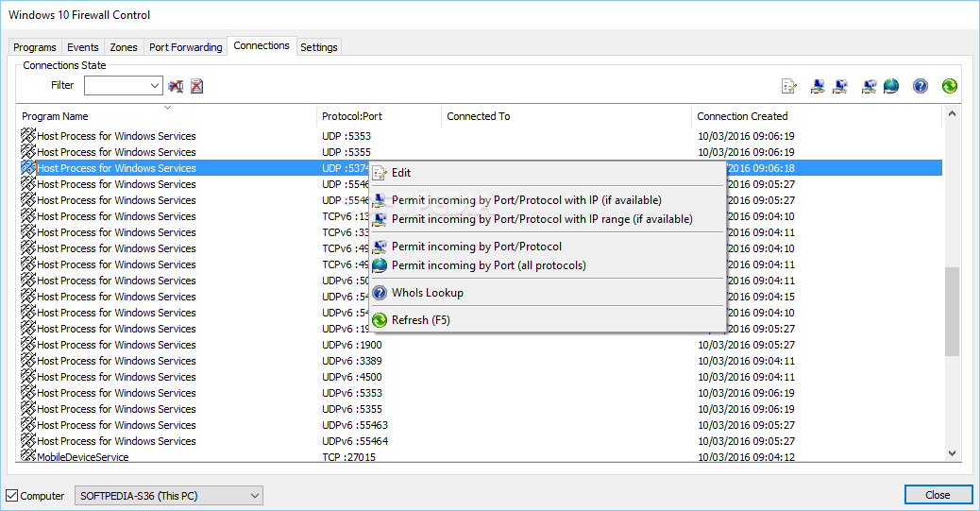The width and height of the screenshot is (980, 511).
Task: Click the blue question mark WhoIs toolbar icon
Action: click(x=920, y=86)
